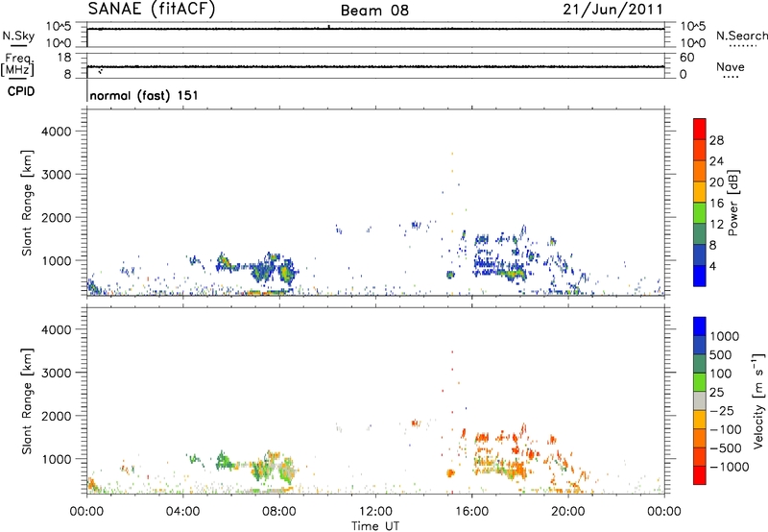
Task: Click the 60 Nave axis tick
Action: tap(687, 58)
